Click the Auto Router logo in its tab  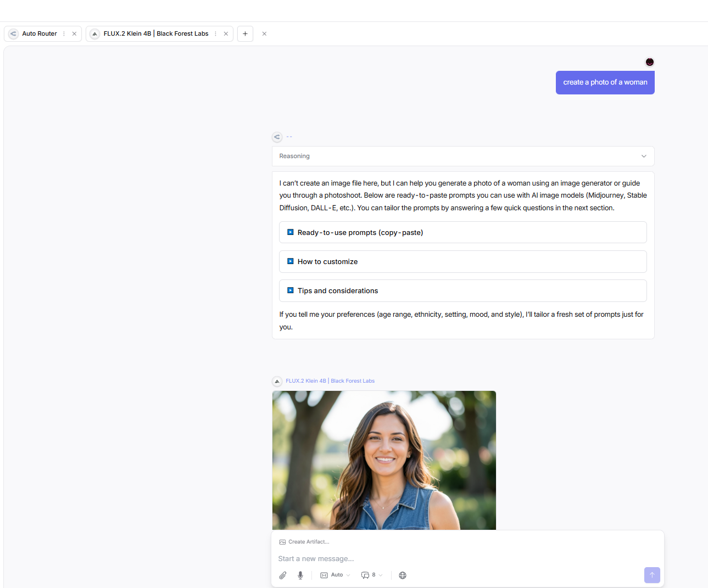click(x=14, y=33)
